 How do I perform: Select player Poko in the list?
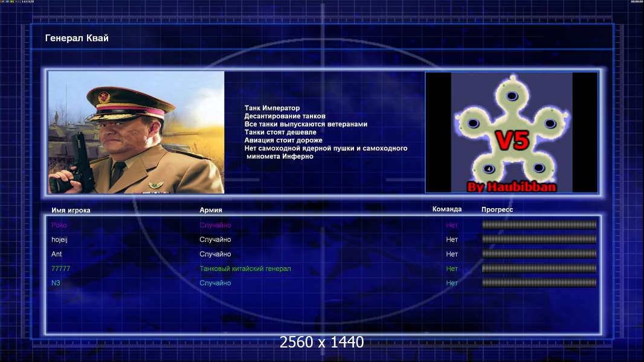point(324,225)
